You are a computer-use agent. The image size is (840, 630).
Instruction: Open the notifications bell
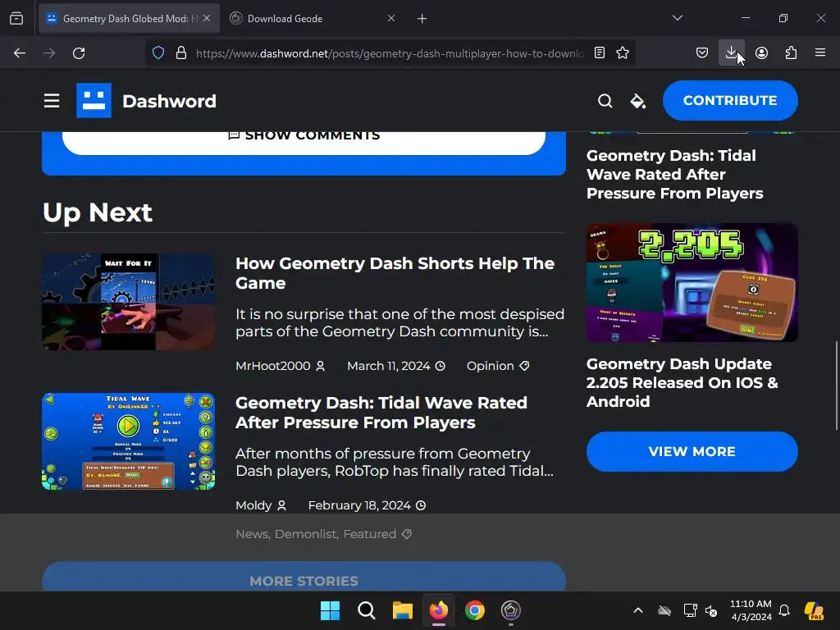[784, 610]
